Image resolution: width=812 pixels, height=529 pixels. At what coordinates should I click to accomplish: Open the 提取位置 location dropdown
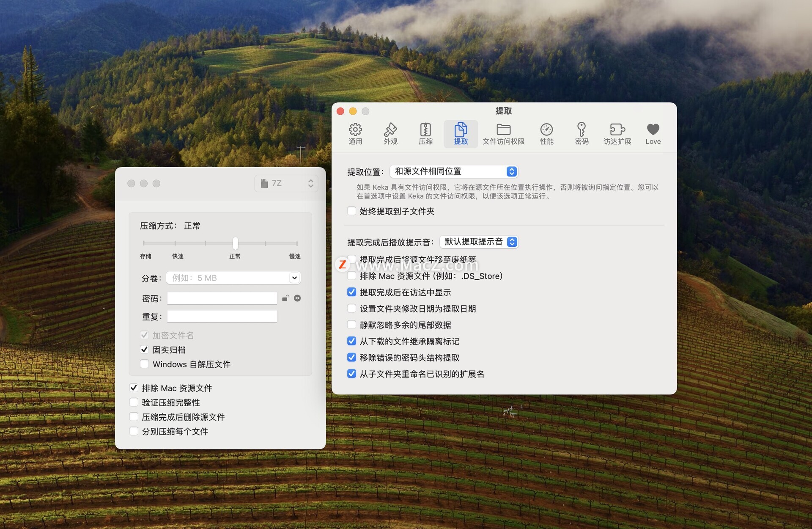click(454, 171)
